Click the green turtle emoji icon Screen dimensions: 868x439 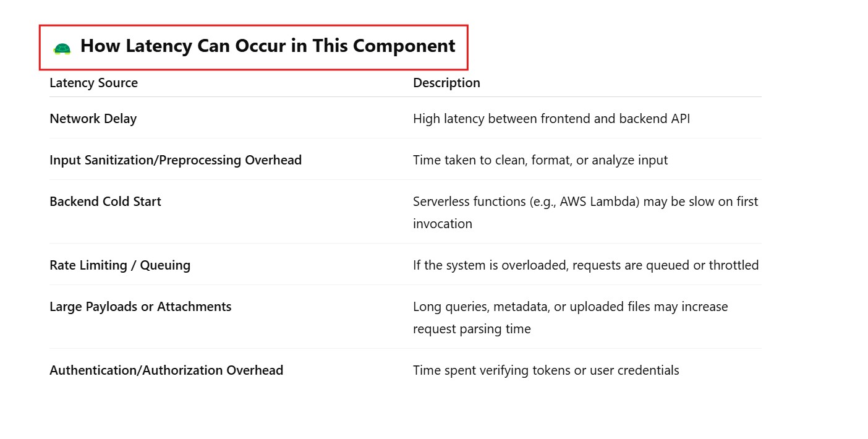[62, 48]
